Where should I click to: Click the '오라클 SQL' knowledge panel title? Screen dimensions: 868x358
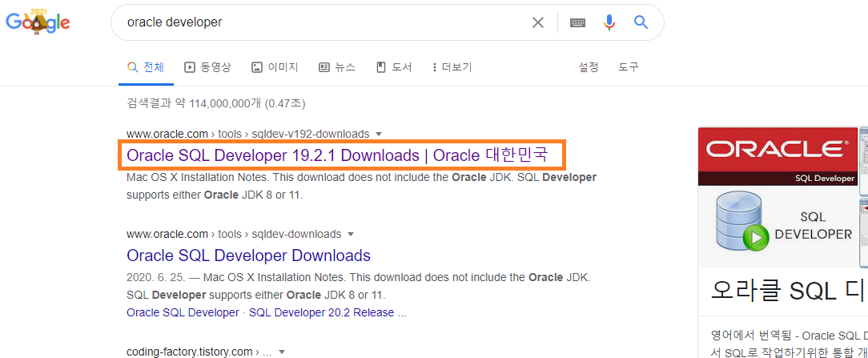point(789,292)
